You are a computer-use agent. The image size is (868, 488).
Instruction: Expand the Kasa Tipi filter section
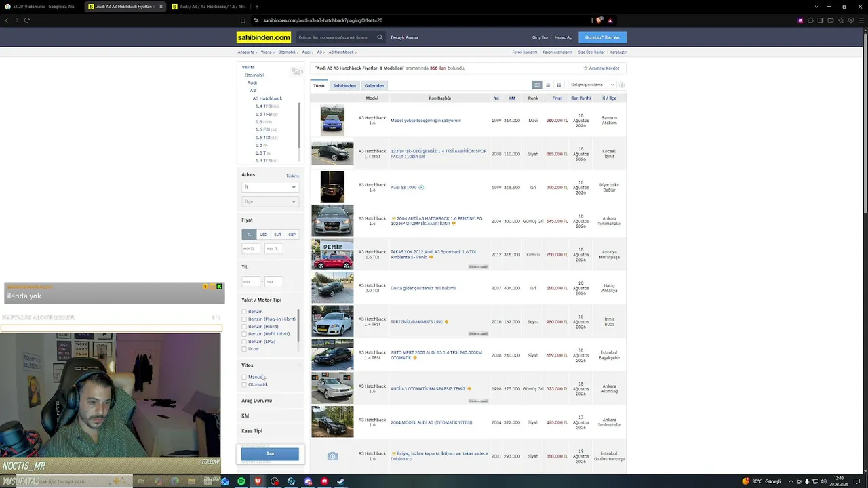click(x=270, y=431)
